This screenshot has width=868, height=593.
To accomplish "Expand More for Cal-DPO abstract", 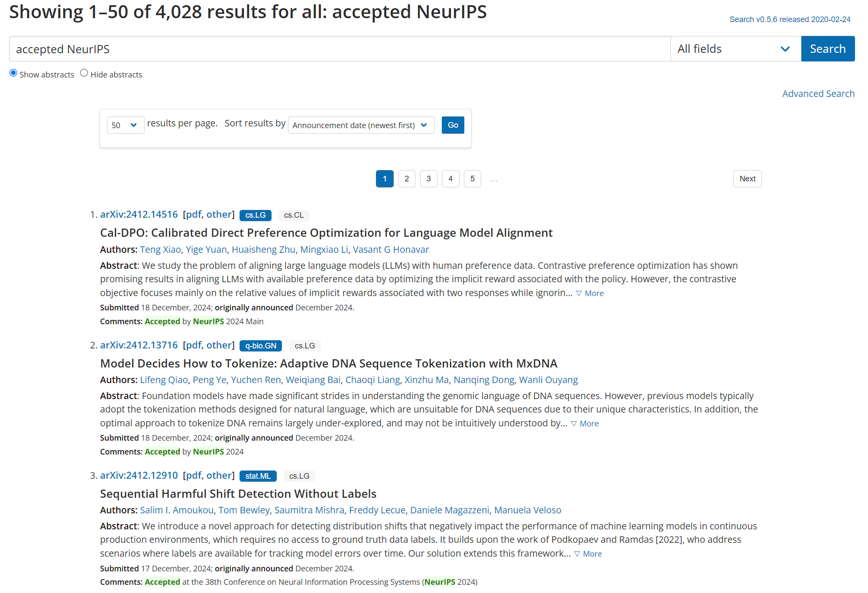I will point(589,293).
